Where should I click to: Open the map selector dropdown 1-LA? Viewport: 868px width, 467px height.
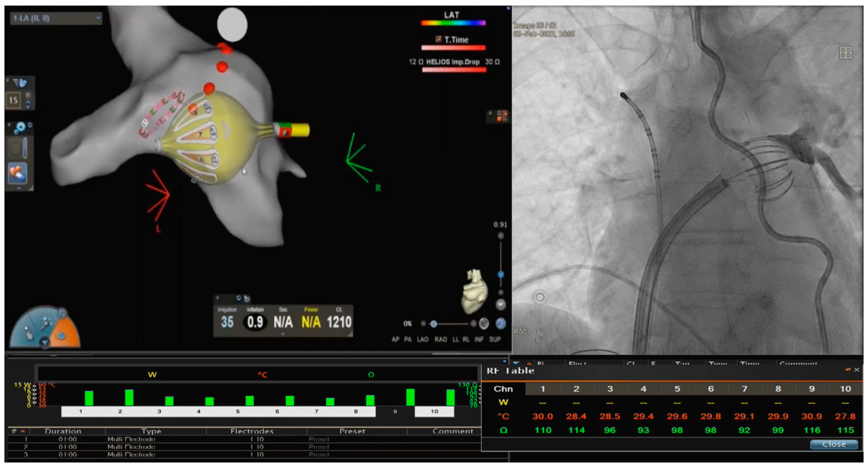[x=56, y=18]
